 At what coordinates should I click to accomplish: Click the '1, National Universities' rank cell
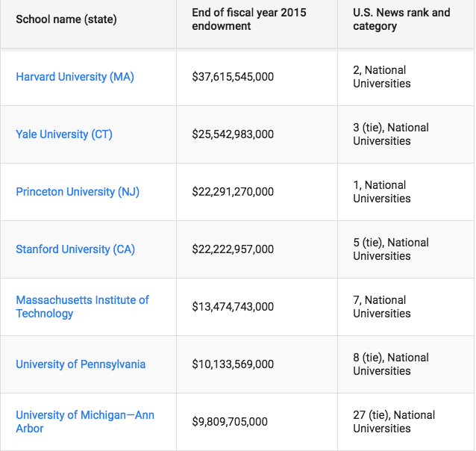pyautogui.click(x=381, y=192)
